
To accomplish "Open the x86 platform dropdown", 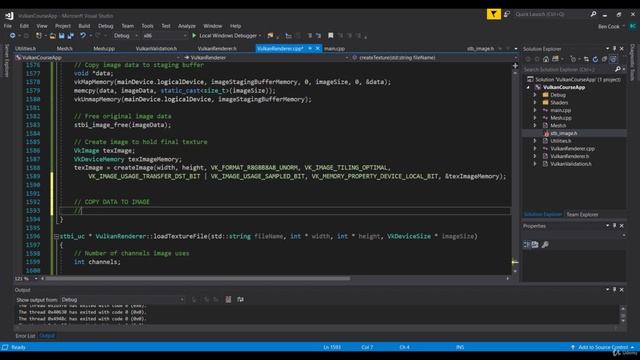I will [x=165, y=36].
